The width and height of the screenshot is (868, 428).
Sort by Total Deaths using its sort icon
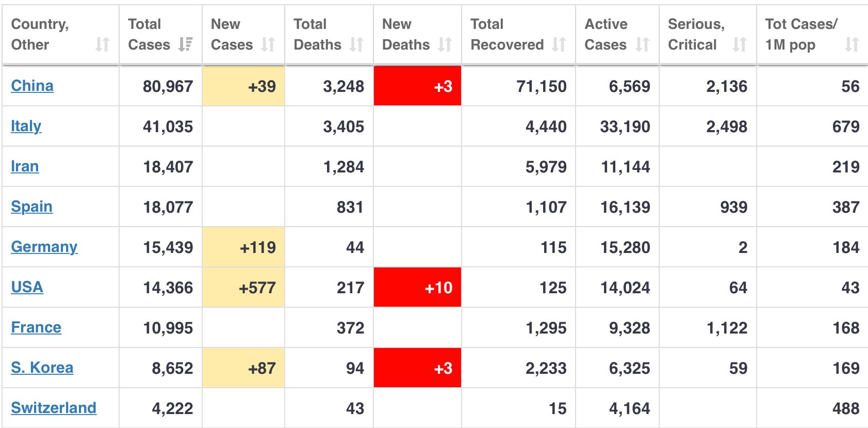tap(355, 45)
